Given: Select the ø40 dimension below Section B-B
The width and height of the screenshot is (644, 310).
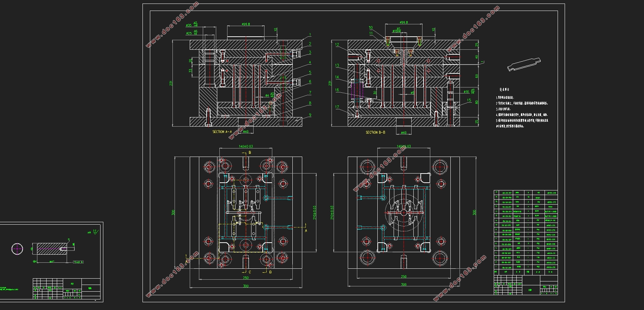Looking at the screenshot, I should (x=404, y=133).
